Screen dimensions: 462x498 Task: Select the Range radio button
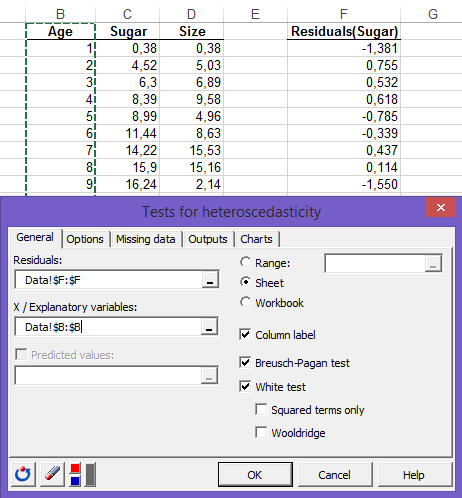pyautogui.click(x=246, y=263)
